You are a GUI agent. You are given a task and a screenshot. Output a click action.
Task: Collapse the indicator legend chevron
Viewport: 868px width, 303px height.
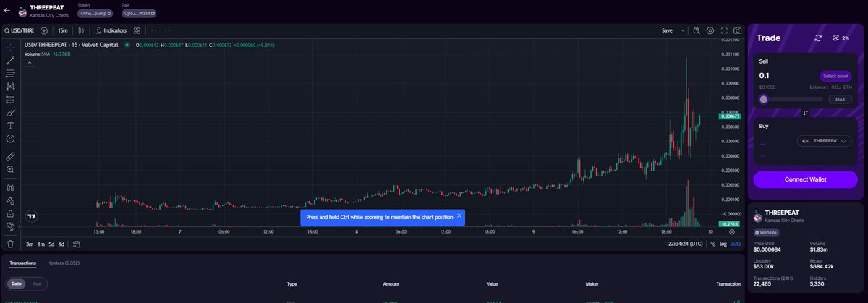coord(30,62)
